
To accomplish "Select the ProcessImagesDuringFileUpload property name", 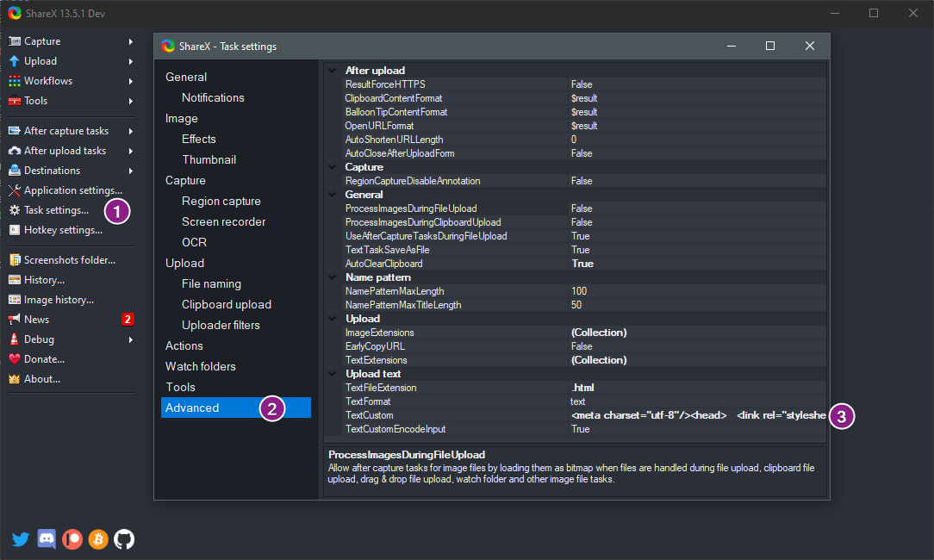I will tap(411, 208).
